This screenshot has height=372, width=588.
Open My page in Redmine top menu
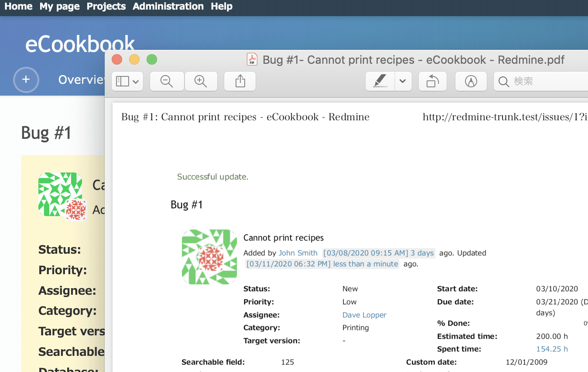tap(60, 7)
